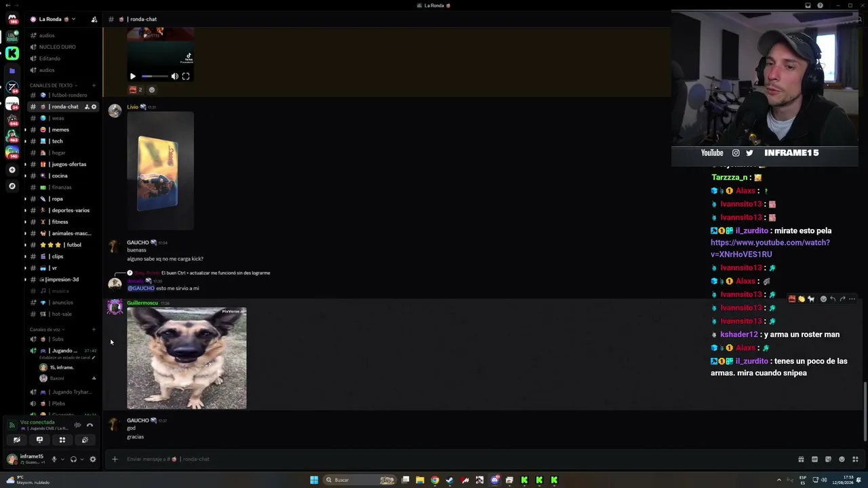Open Livio's card image attachment
This screenshot has width=868, height=488.
[x=160, y=171]
